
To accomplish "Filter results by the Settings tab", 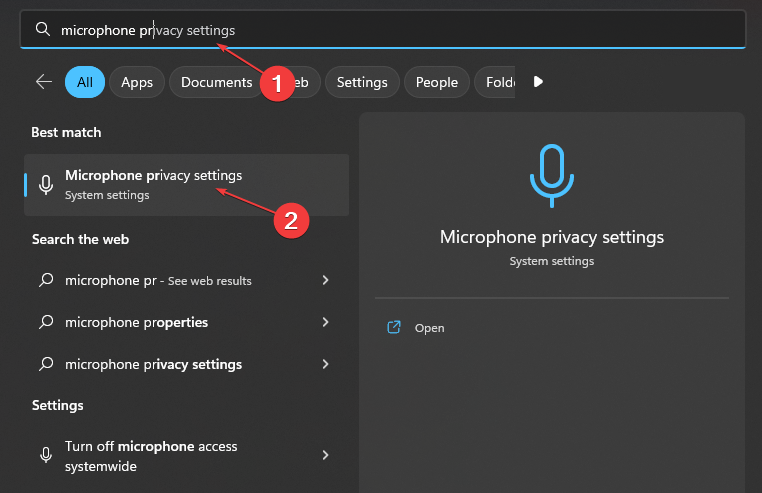I will (x=361, y=82).
